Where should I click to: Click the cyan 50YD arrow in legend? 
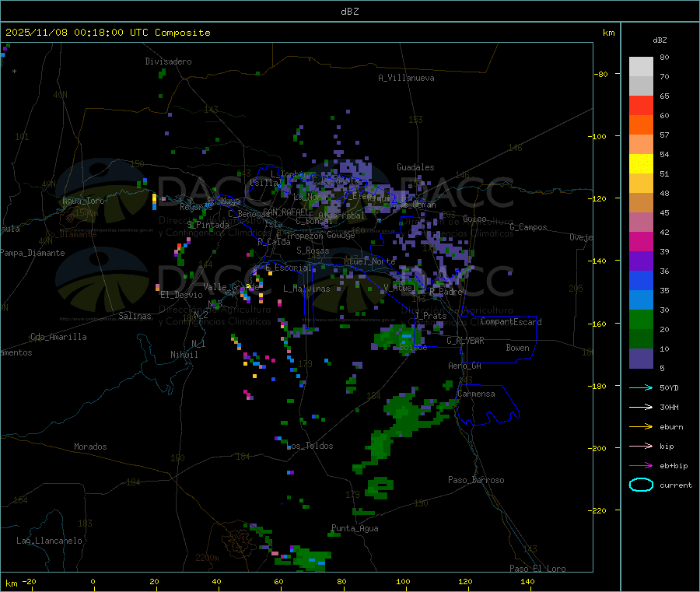coord(641,387)
